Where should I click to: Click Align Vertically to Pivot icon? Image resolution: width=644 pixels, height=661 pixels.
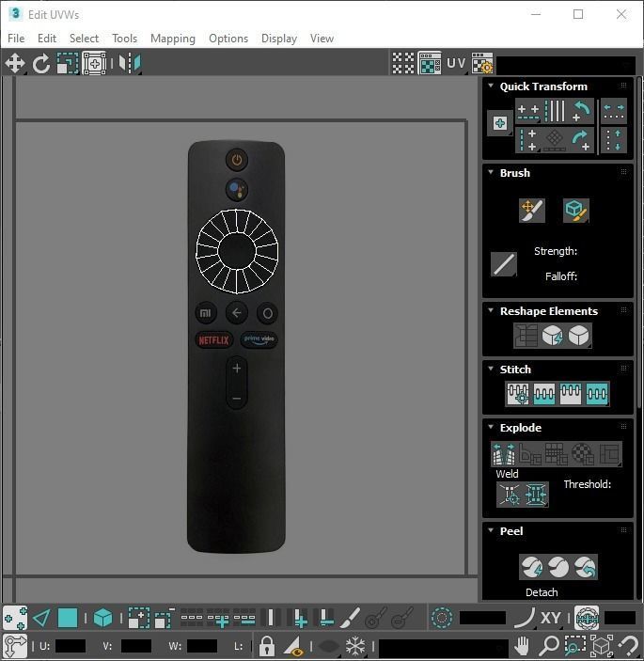[528, 140]
